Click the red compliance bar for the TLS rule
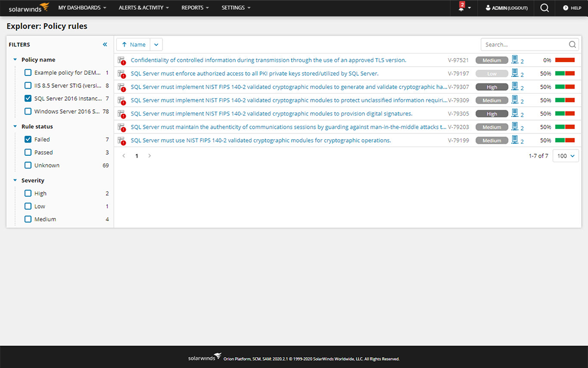The height and width of the screenshot is (368, 588). [565, 60]
